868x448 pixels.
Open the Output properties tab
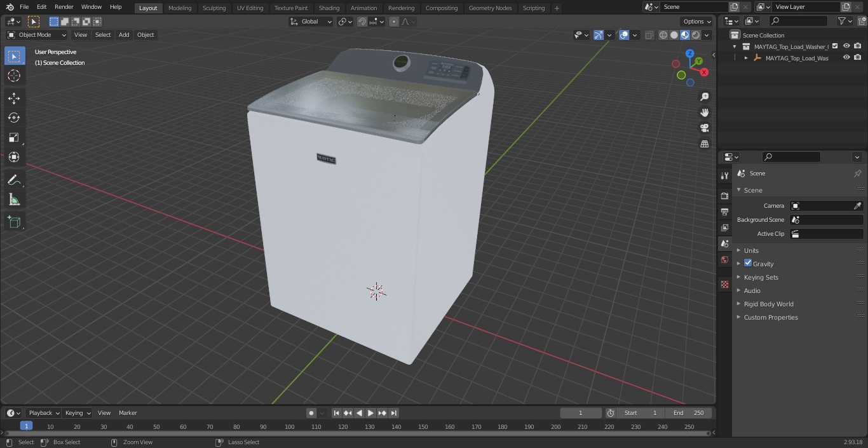724,212
